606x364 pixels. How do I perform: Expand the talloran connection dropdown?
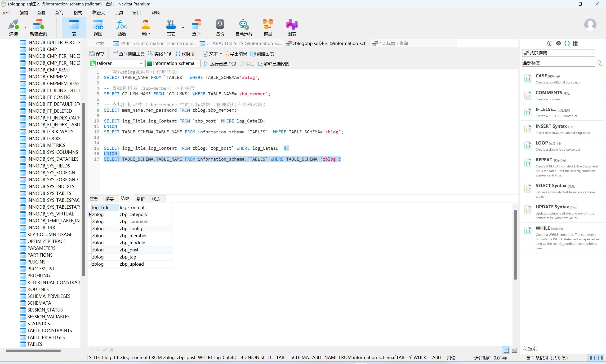click(141, 63)
